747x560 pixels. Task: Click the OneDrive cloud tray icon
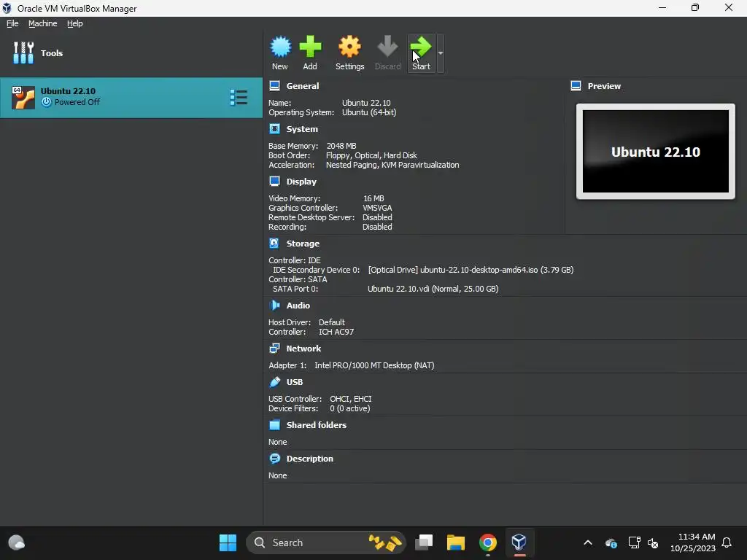(611, 542)
